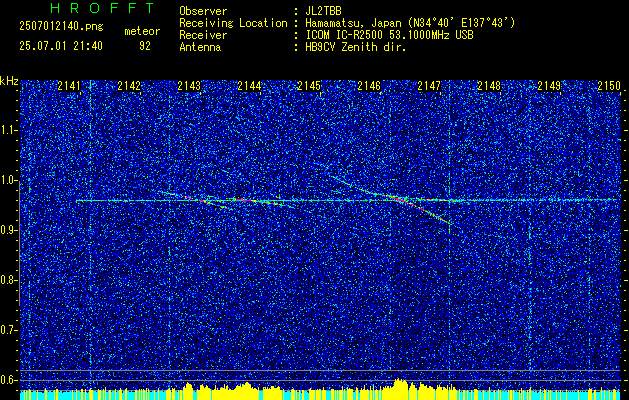Click the 2142 time marker

pos(129,86)
